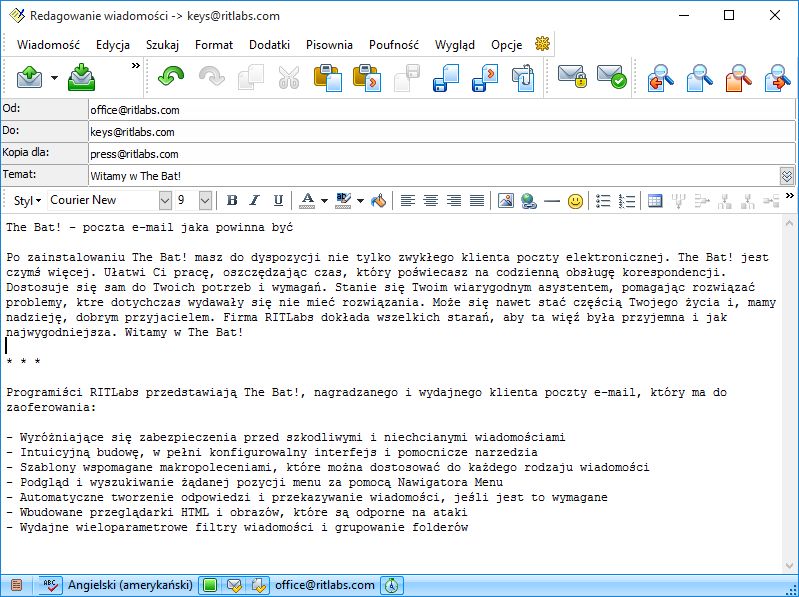Paste clipboard contents using the clipboard icon
799x597 pixels.
(x=328, y=77)
